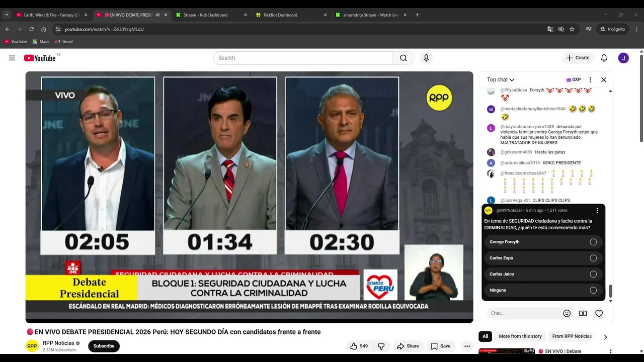The width and height of the screenshot is (644, 362).
Task: Show next related chips with arrow
Action: 605,337
